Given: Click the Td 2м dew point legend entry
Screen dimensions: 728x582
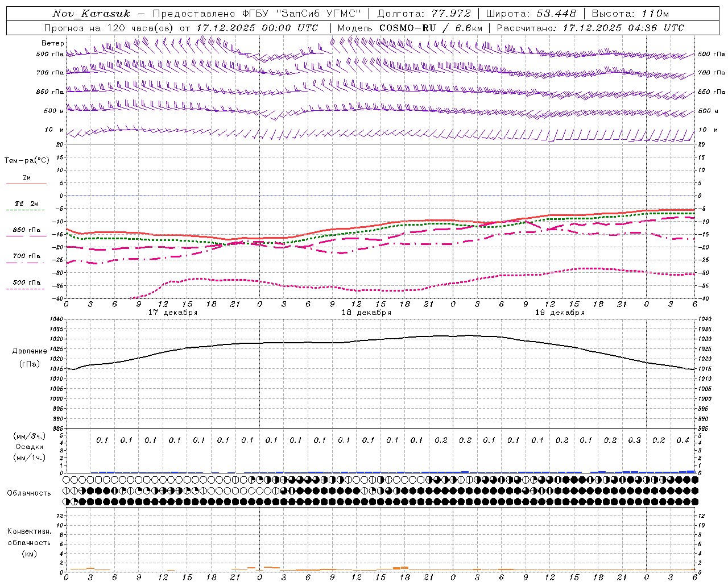Looking at the screenshot, I should tap(26, 203).
